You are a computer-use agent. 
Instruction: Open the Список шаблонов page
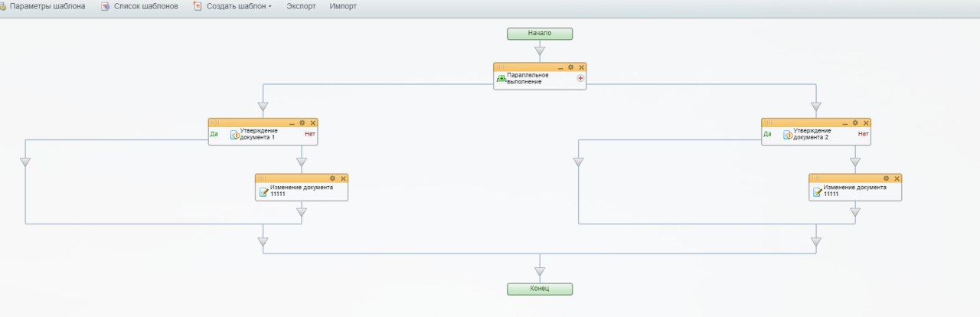click(x=145, y=6)
